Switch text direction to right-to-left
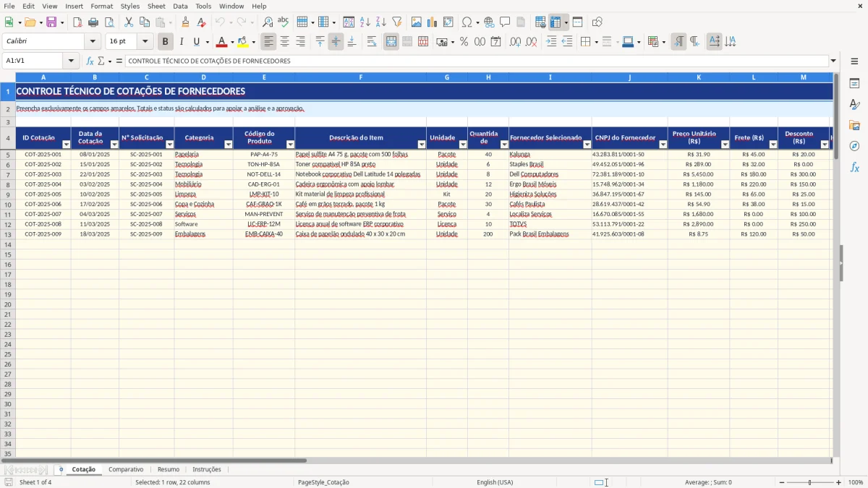Screen dimensions: 868x488 pos(694,42)
